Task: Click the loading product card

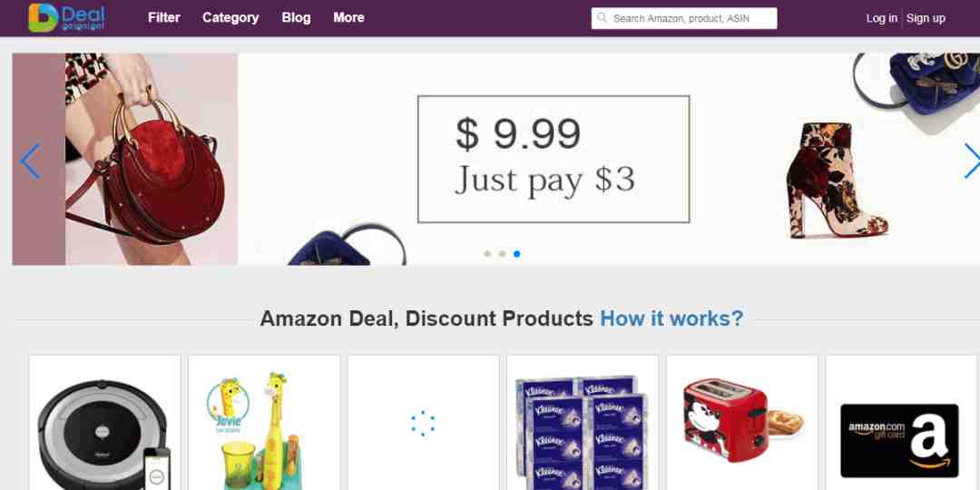Action: coord(423,423)
